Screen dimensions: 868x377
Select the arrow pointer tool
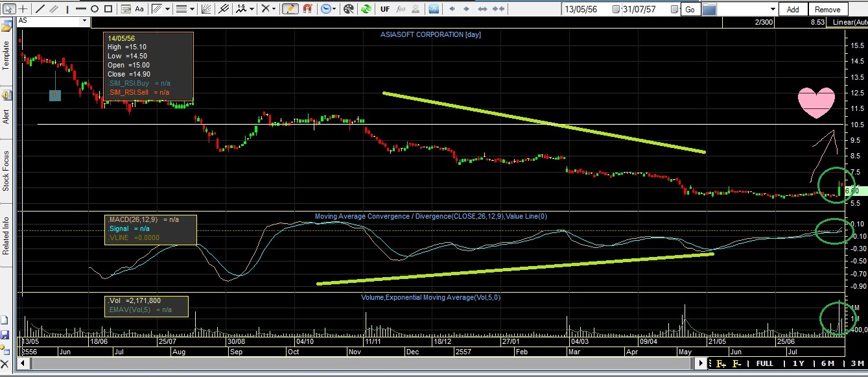point(8,9)
